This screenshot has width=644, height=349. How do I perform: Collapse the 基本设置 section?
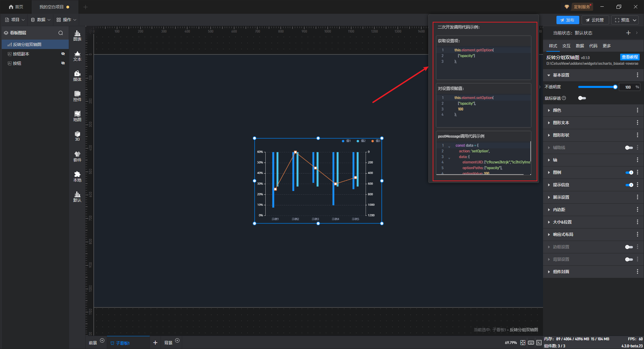click(561, 75)
